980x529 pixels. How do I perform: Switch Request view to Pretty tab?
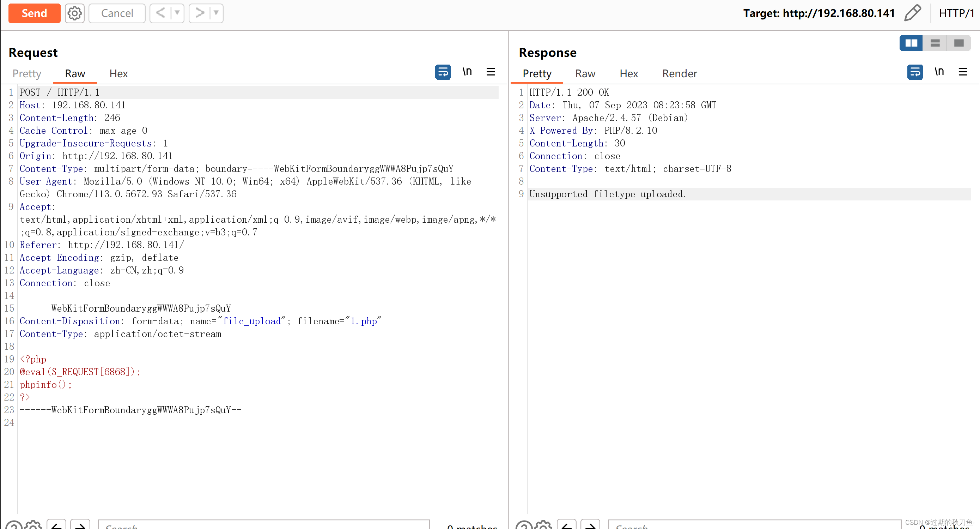point(27,73)
